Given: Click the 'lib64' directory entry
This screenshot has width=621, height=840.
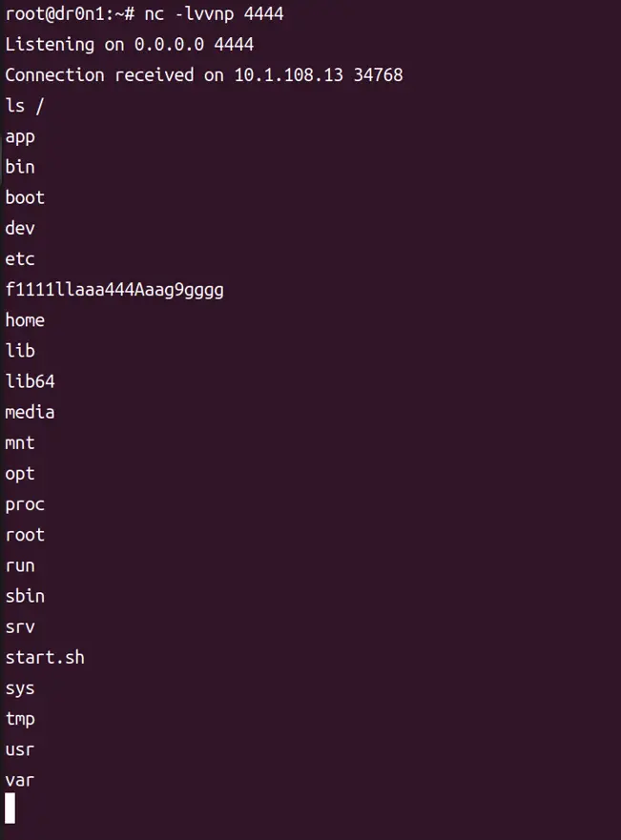Looking at the screenshot, I should pos(31,381).
